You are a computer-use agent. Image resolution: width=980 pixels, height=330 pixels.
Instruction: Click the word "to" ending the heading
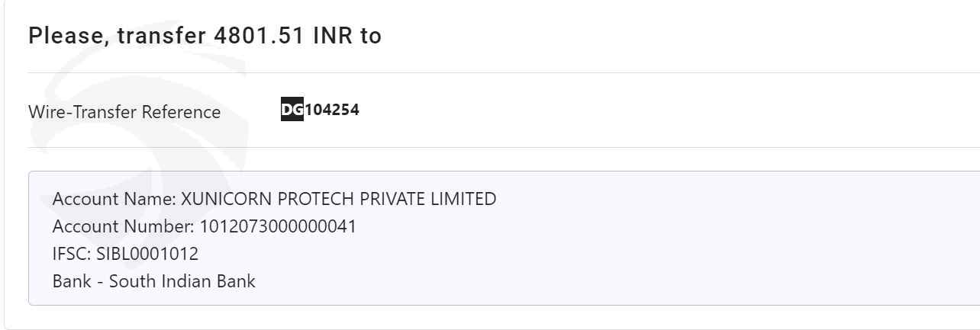[370, 36]
